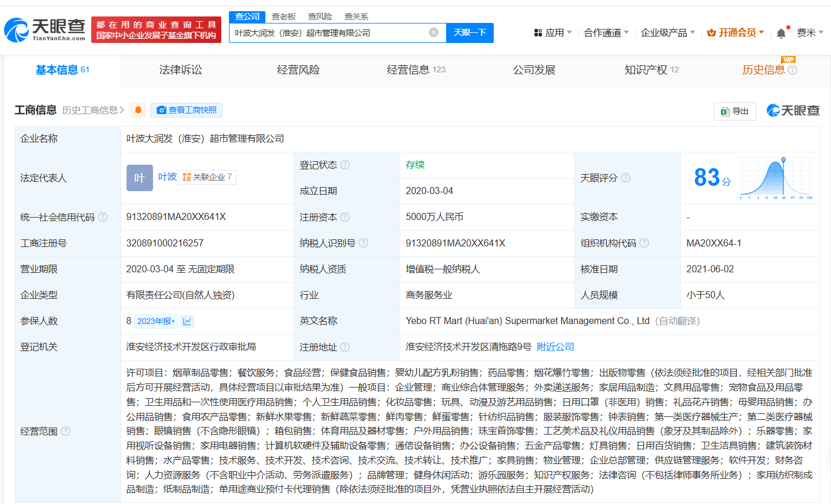Click the help icon next to 纳税人识别号
831x504 pixels.
tap(364, 243)
